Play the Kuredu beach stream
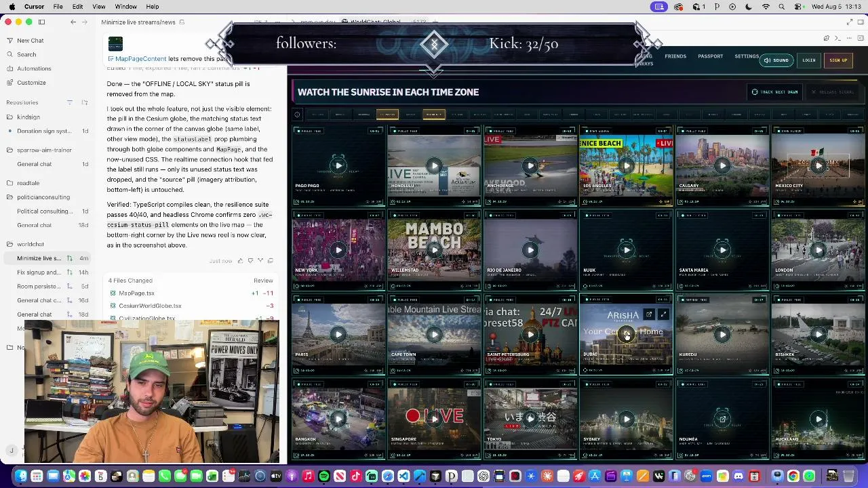The height and width of the screenshot is (488, 868). (722, 334)
